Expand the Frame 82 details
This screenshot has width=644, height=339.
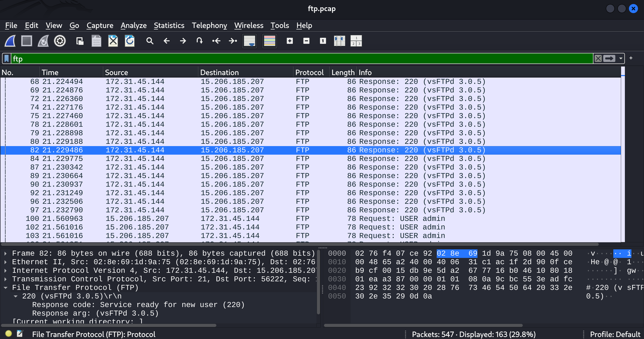6,253
